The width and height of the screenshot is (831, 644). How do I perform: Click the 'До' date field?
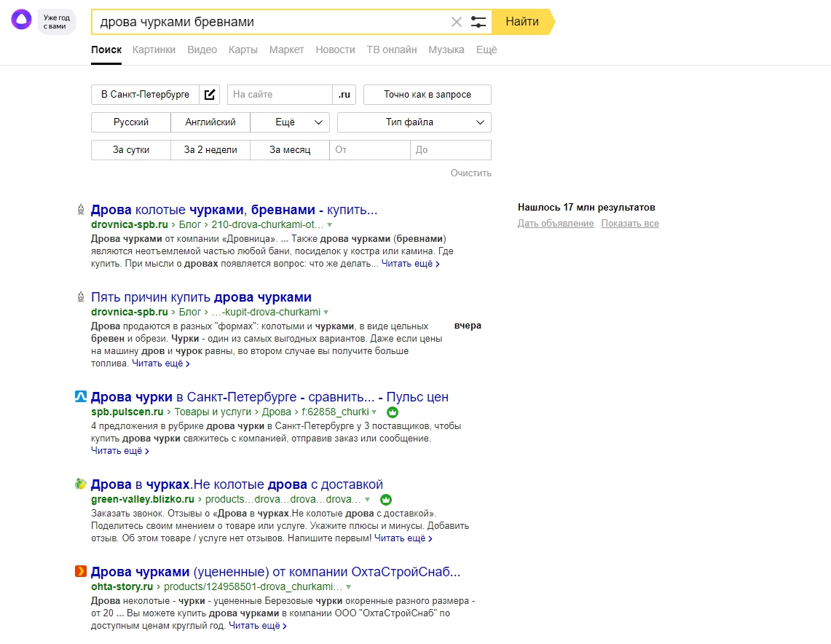point(451,149)
